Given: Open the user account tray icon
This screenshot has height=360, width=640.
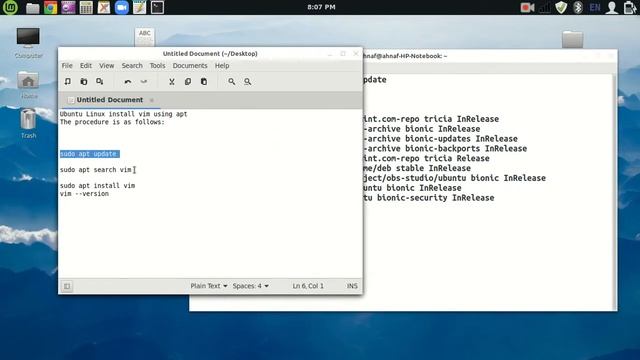Looking at the screenshot, I should 611,8.
